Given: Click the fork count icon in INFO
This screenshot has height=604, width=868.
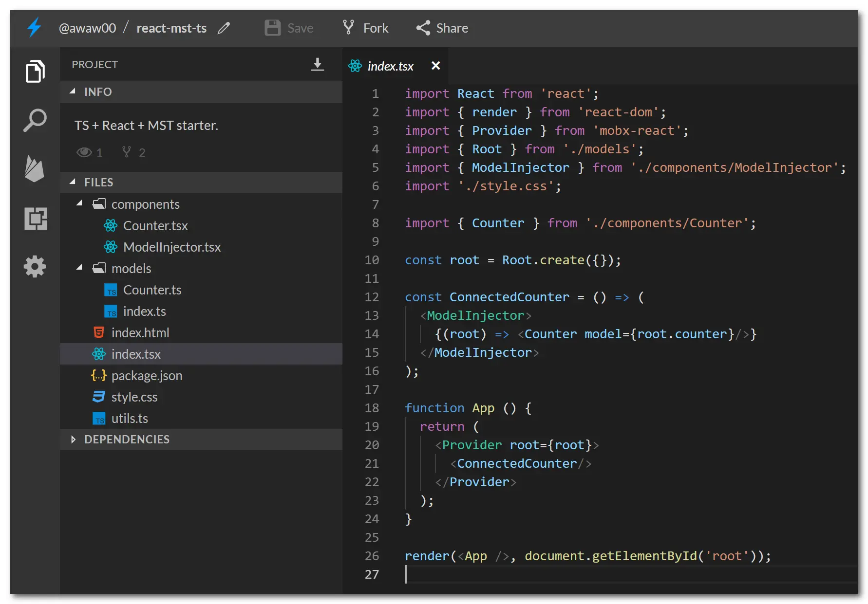Looking at the screenshot, I should (x=127, y=152).
